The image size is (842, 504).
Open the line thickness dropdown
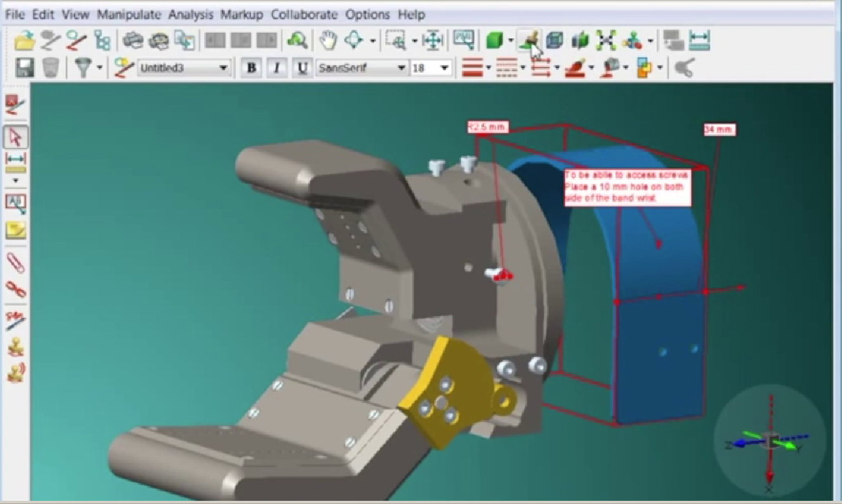[488, 67]
